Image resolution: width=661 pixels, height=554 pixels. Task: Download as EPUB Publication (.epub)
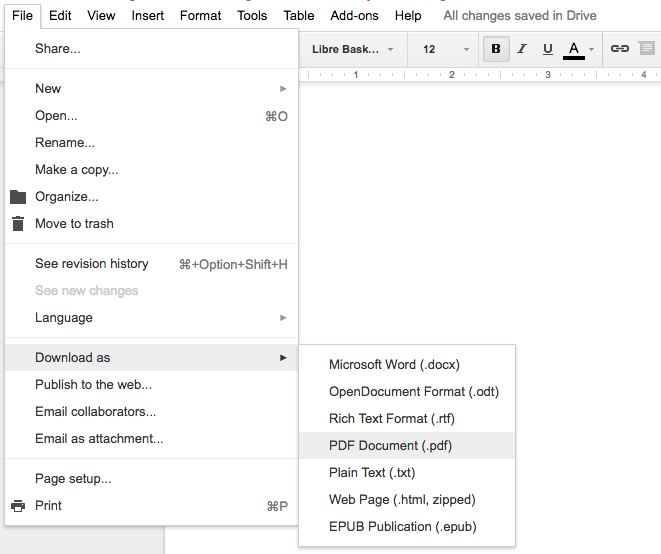click(x=407, y=526)
